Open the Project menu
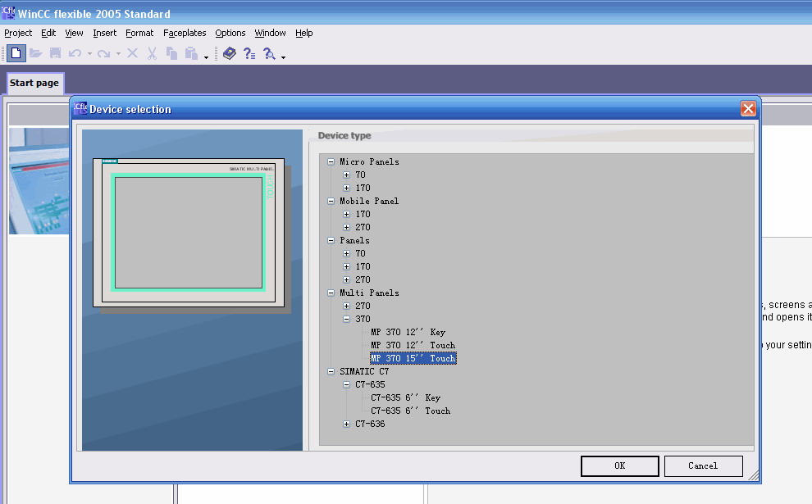This screenshot has height=504, width=812. [18, 33]
